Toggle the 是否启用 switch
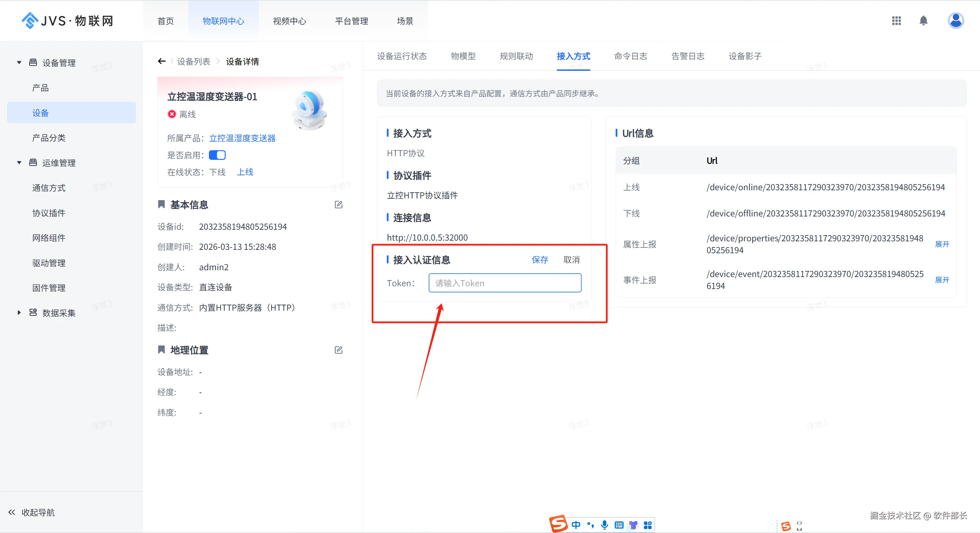The width and height of the screenshot is (980, 533). (217, 155)
